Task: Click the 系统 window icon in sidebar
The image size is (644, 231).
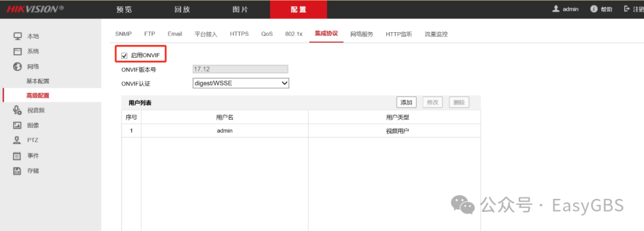Action: pyautogui.click(x=17, y=51)
